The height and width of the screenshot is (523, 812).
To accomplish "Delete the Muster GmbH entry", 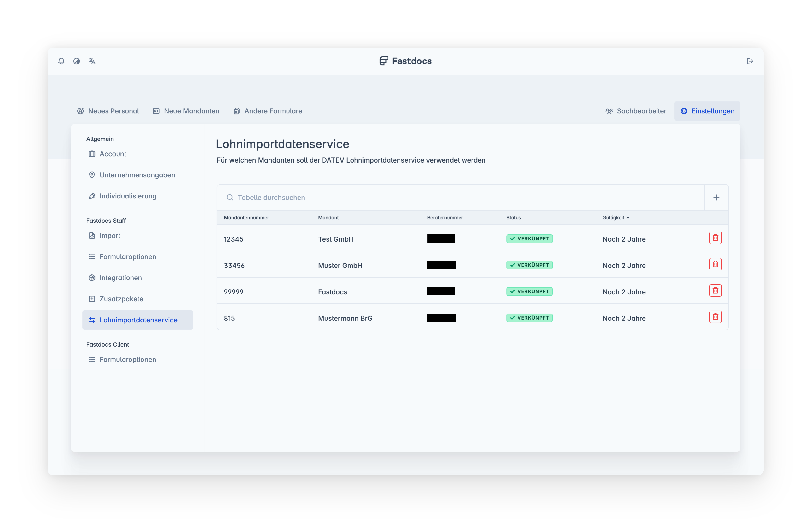I will point(715,264).
